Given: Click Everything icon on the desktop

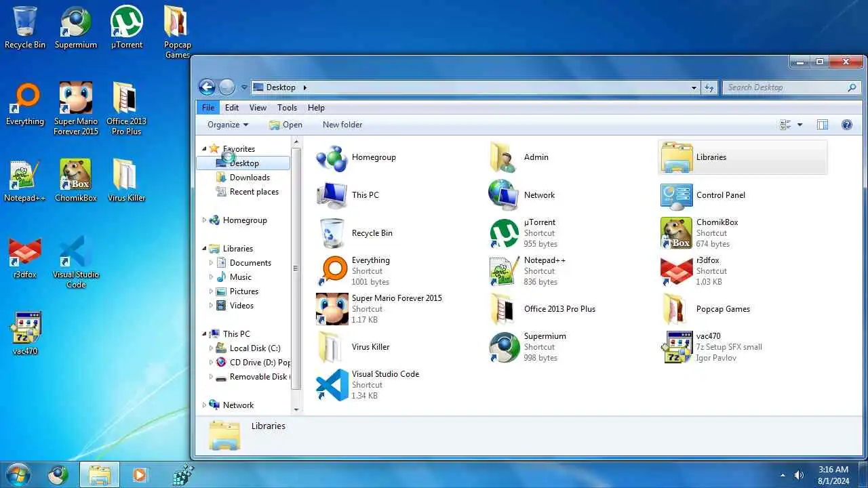Looking at the screenshot, I should pyautogui.click(x=25, y=98).
